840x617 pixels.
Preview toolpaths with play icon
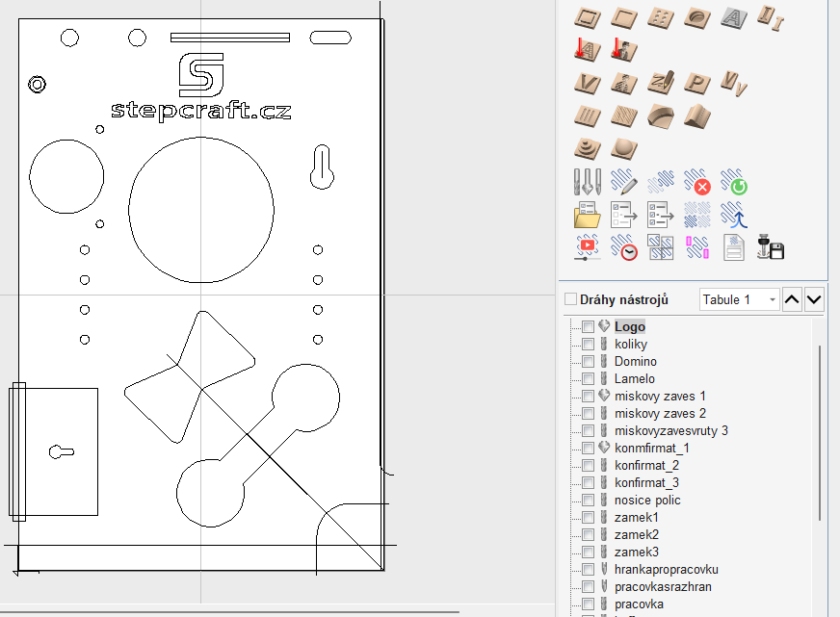pyautogui.click(x=588, y=247)
